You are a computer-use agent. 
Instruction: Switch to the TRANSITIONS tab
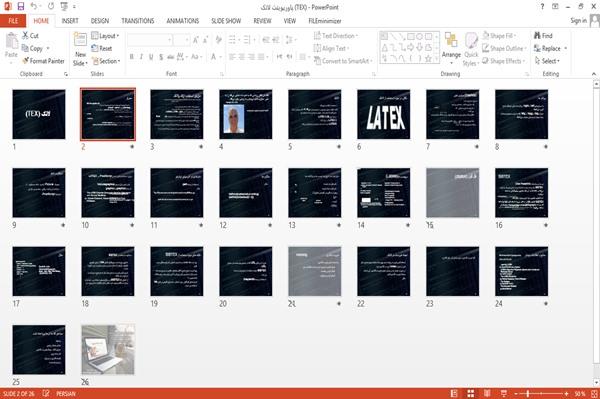138,21
